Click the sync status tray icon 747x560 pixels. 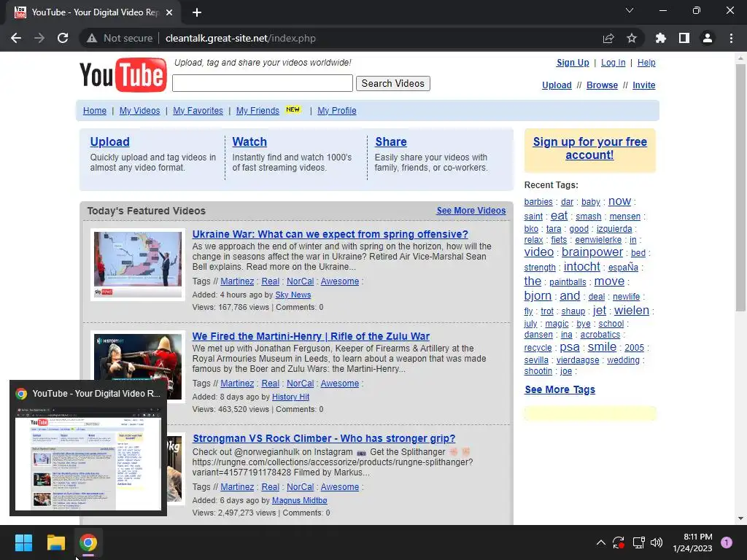(x=619, y=542)
